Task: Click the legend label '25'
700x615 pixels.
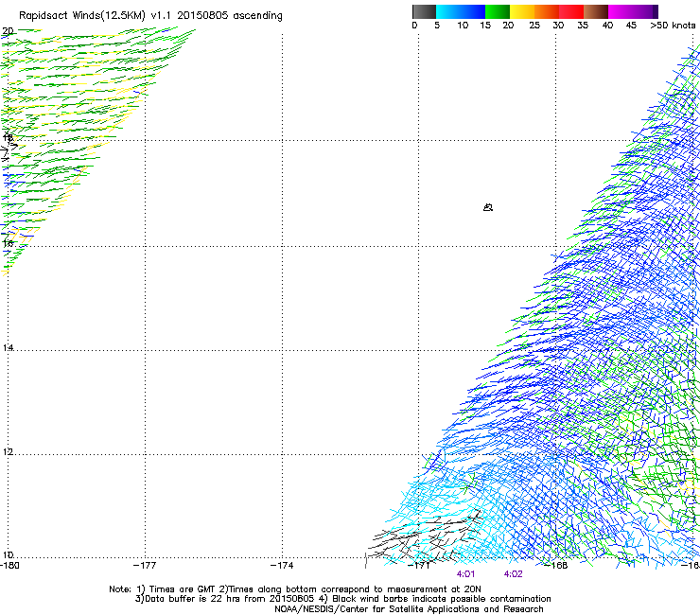Action: point(534,26)
